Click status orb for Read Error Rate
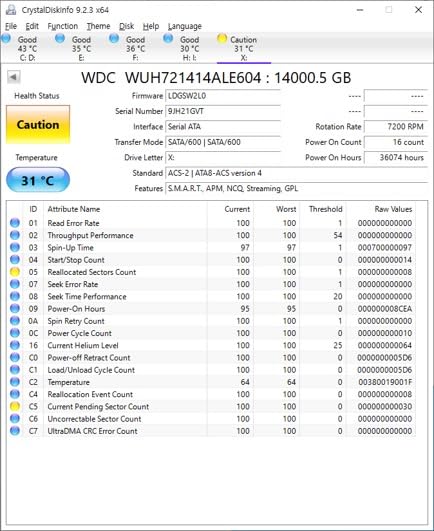This screenshot has height=531, width=434. (15, 223)
